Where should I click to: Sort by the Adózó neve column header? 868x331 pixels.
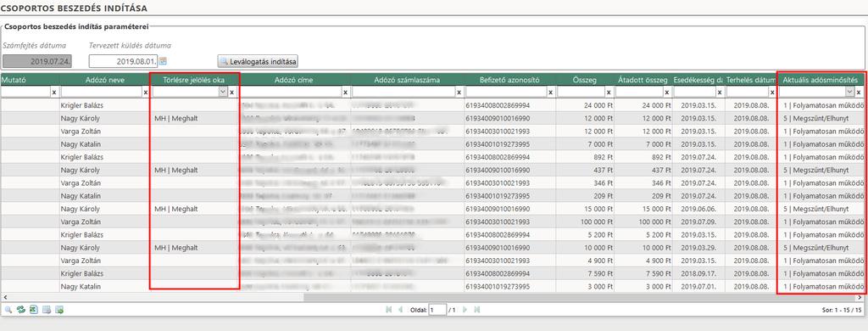pos(105,80)
